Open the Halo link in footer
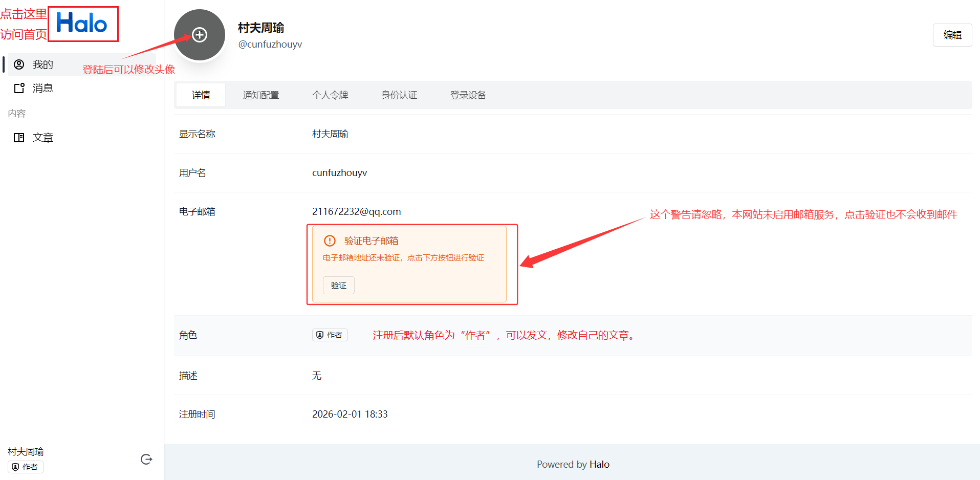Viewport: 980px width, 480px height. (x=599, y=464)
